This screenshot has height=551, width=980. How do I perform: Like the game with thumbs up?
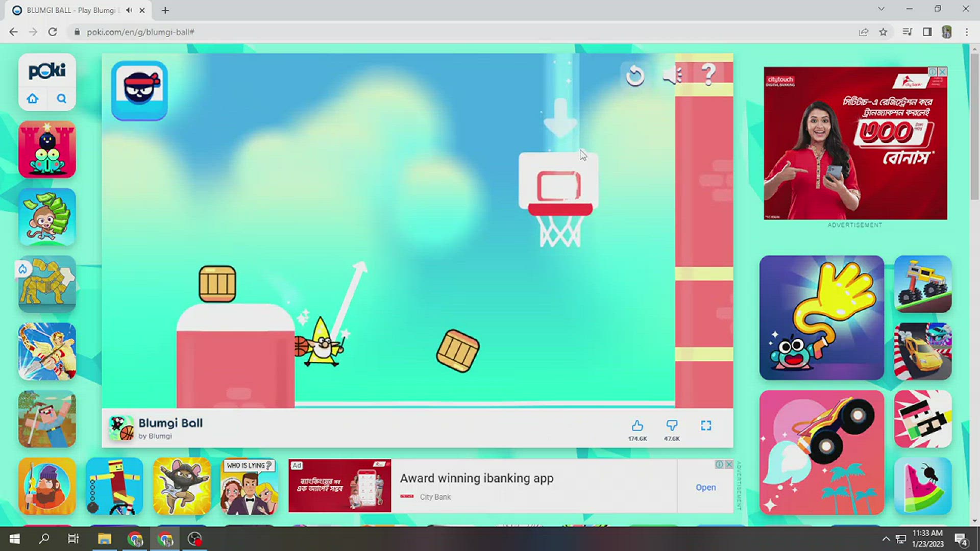click(637, 426)
